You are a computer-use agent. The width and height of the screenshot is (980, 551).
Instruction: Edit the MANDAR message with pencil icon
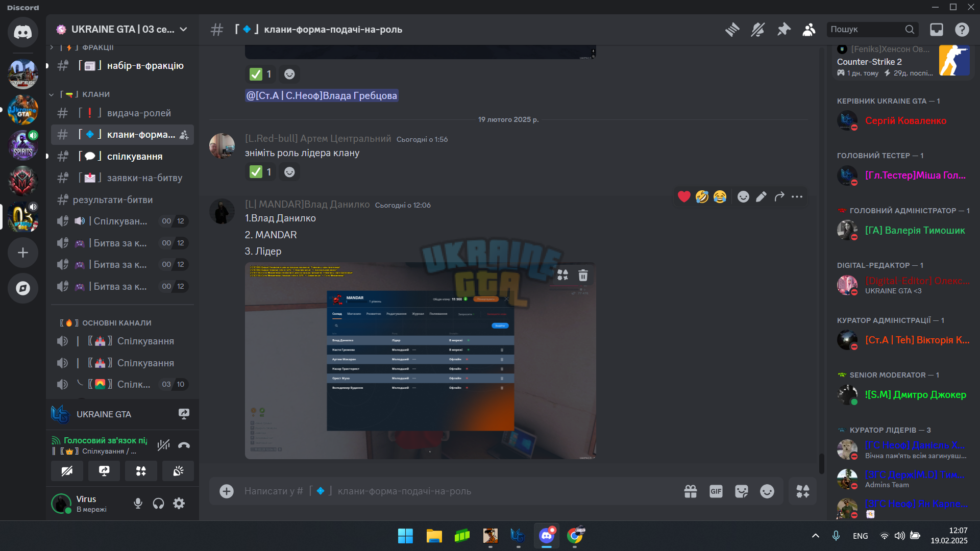pyautogui.click(x=761, y=197)
